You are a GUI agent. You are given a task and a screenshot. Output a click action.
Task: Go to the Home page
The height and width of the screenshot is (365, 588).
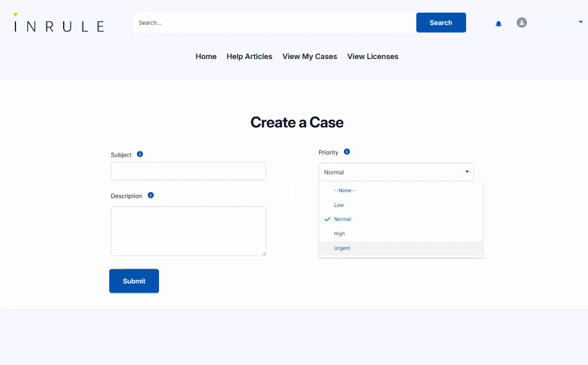[x=206, y=57]
